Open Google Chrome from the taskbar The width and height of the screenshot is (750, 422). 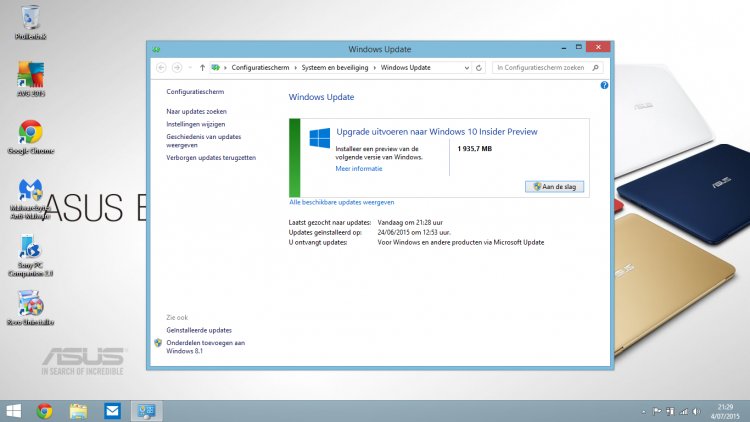[44, 410]
